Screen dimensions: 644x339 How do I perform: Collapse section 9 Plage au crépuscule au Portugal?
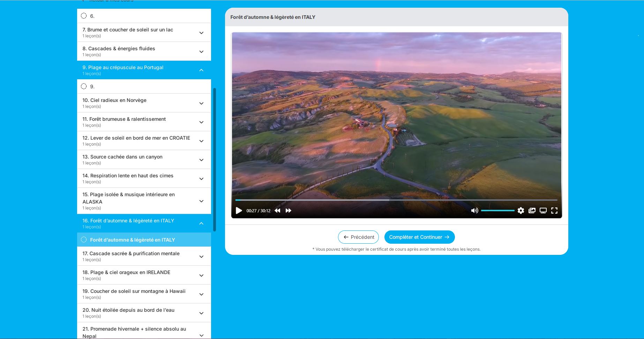click(201, 70)
